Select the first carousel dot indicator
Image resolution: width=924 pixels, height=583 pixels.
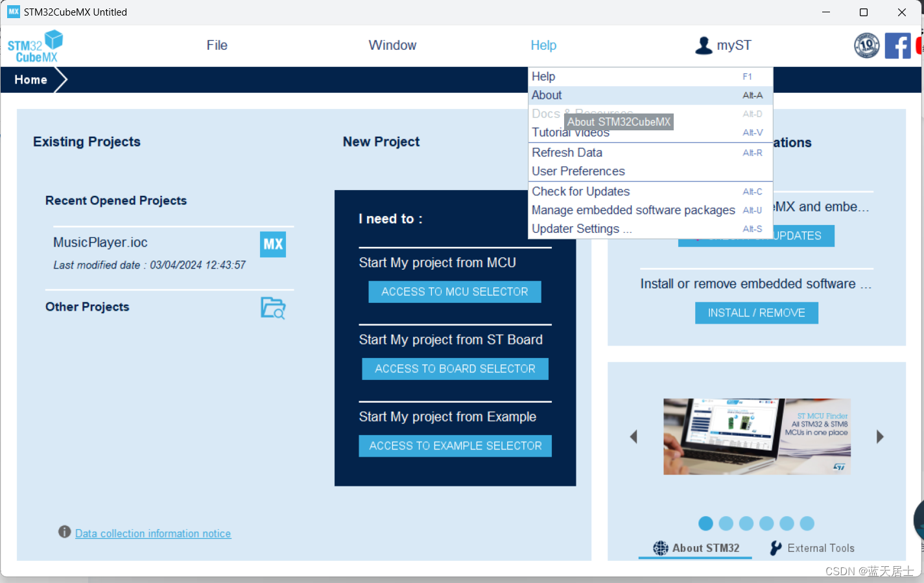pos(705,523)
